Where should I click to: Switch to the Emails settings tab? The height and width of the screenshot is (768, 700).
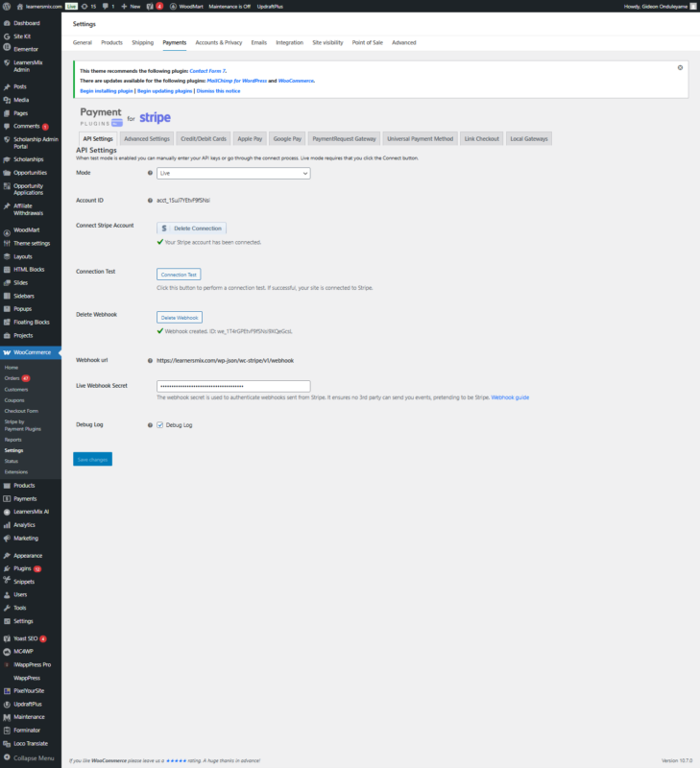coord(259,42)
